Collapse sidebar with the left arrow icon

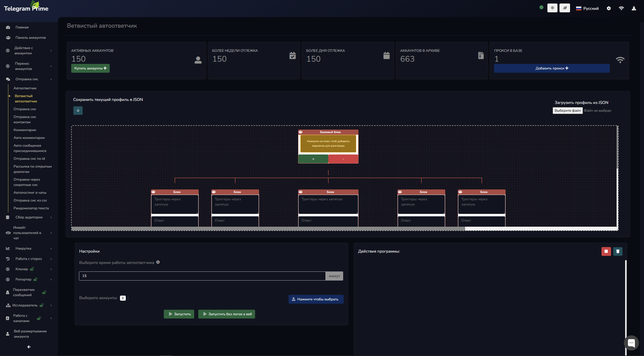[29, 347]
